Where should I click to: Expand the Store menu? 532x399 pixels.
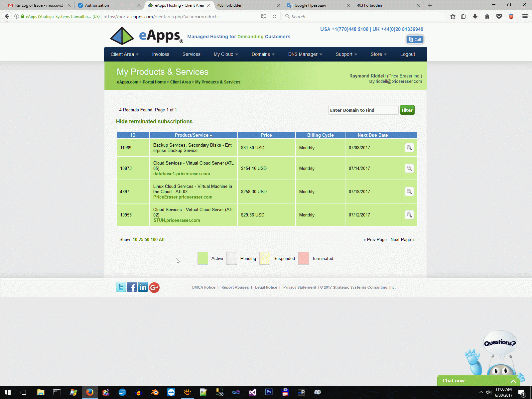[x=379, y=54]
